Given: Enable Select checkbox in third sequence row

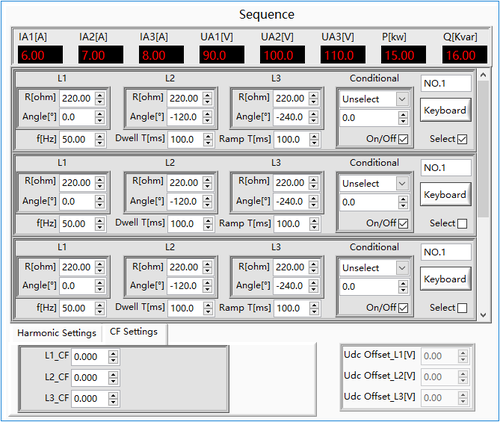Looking at the screenshot, I should click(x=462, y=308).
